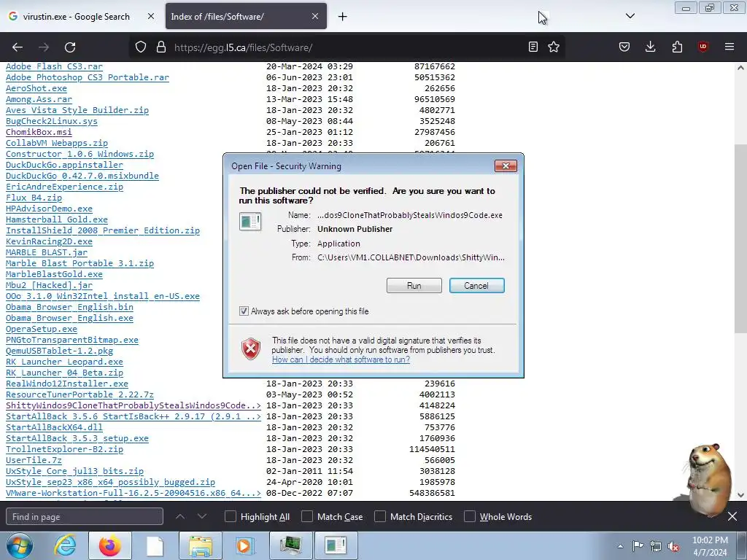
Task: Enable the Match Diacritics checkbox
Action: click(x=379, y=517)
